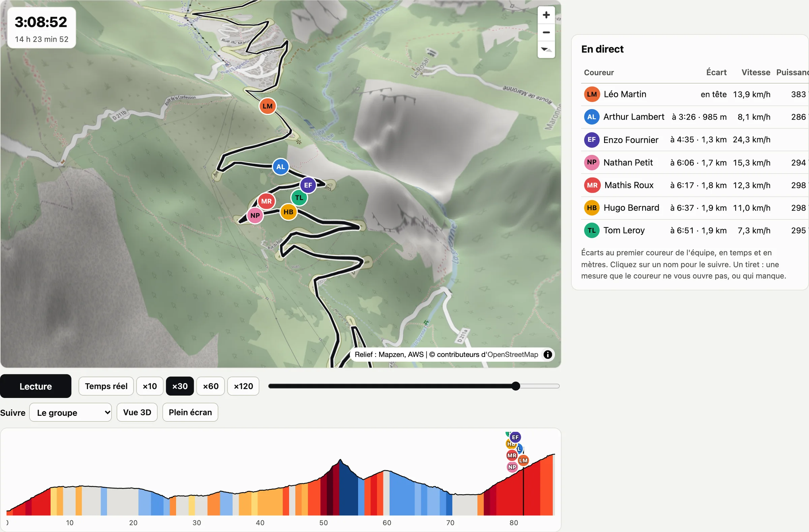Start playback with the Lecture button

pos(35,386)
